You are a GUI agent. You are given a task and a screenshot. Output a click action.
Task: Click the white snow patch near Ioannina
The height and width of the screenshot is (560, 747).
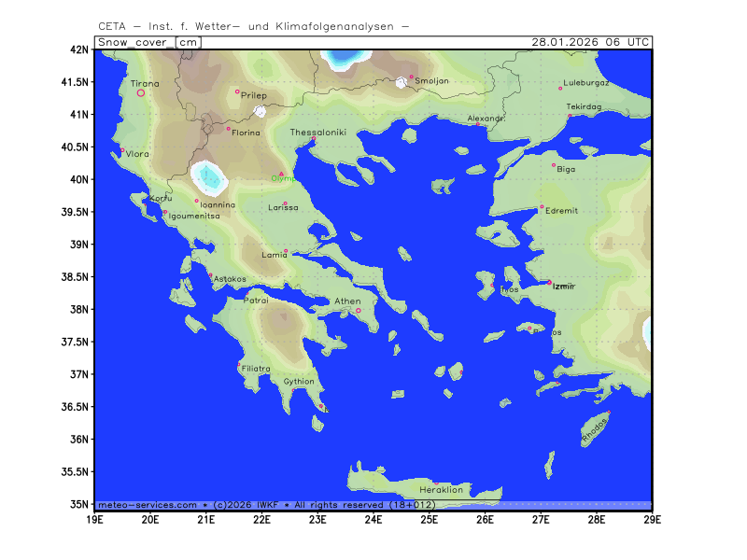point(208,175)
